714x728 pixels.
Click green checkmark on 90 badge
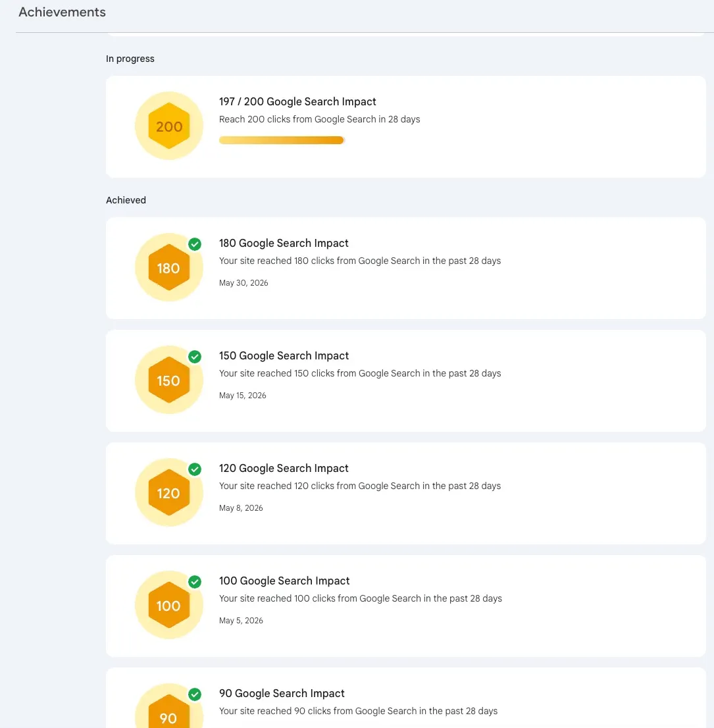[195, 694]
